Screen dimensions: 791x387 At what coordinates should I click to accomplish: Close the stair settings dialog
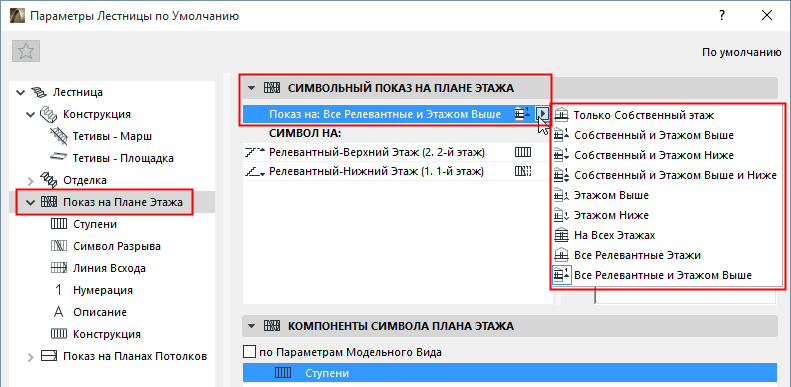[767, 15]
